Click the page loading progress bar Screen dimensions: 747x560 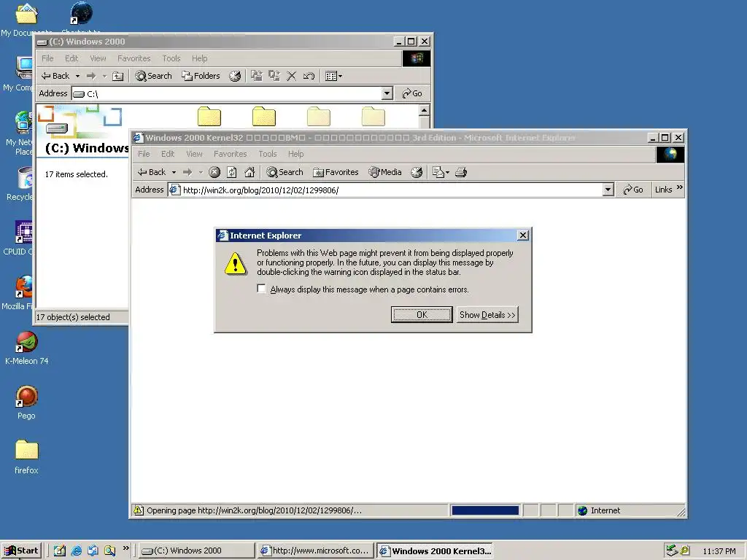tap(485, 510)
